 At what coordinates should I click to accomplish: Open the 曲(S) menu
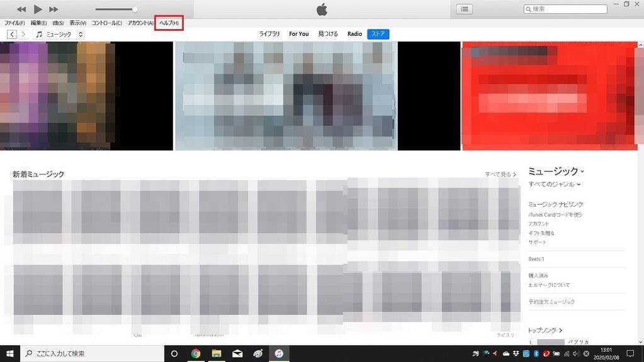(x=58, y=23)
